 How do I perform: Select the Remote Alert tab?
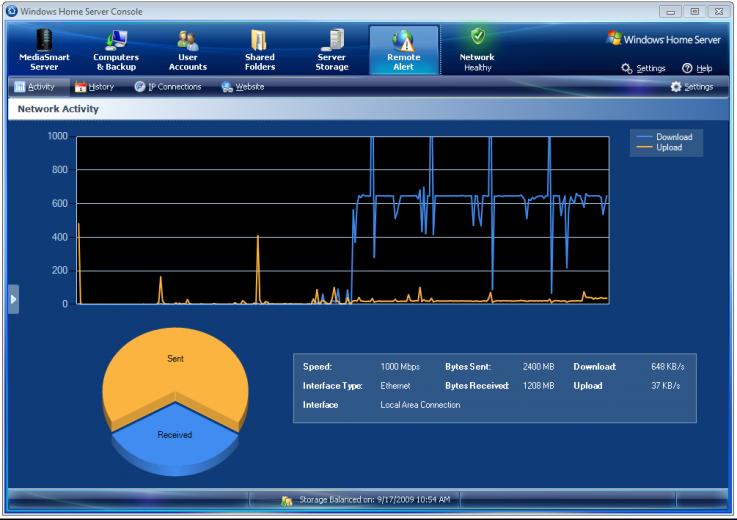click(404, 50)
